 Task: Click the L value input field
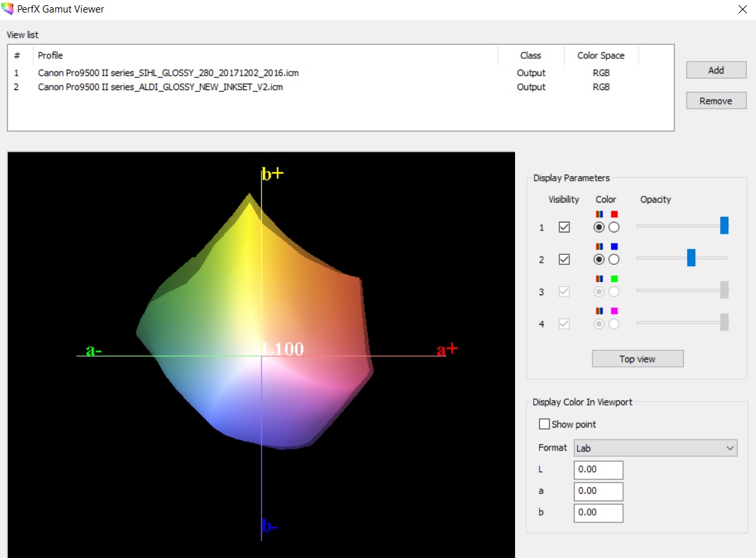[598, 469]
